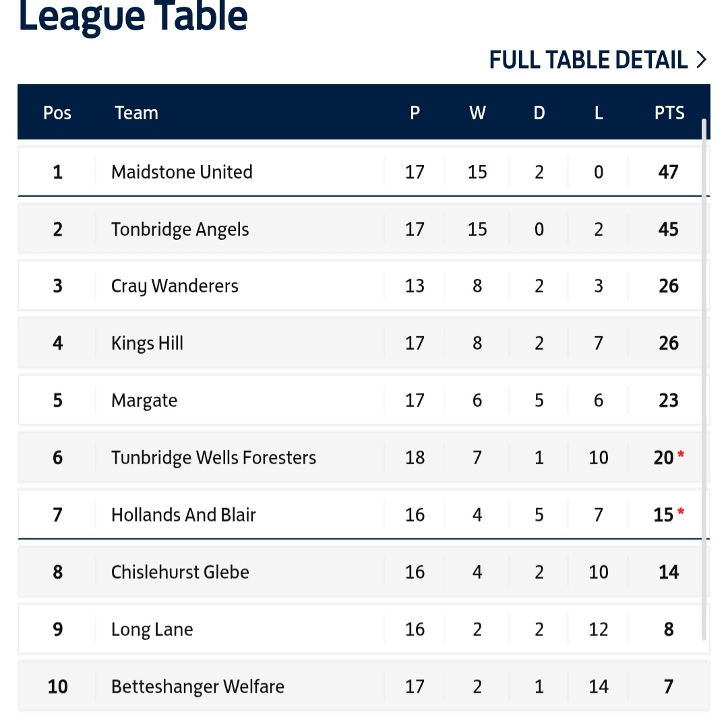This screenshot has width=728, height=727.
Task: Open Tunbridge Wells Foresters entry
Action: 214,458
